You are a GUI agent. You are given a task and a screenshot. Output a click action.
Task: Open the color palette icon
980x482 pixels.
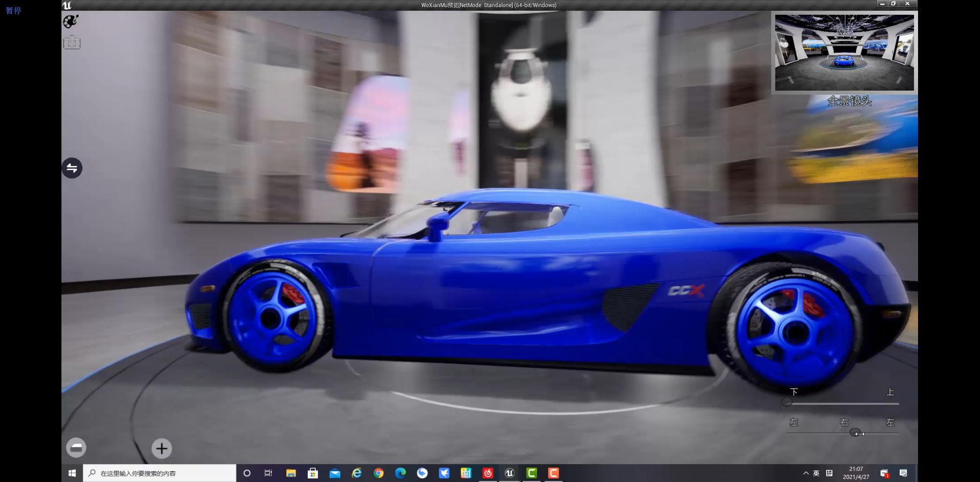[71, 22]
